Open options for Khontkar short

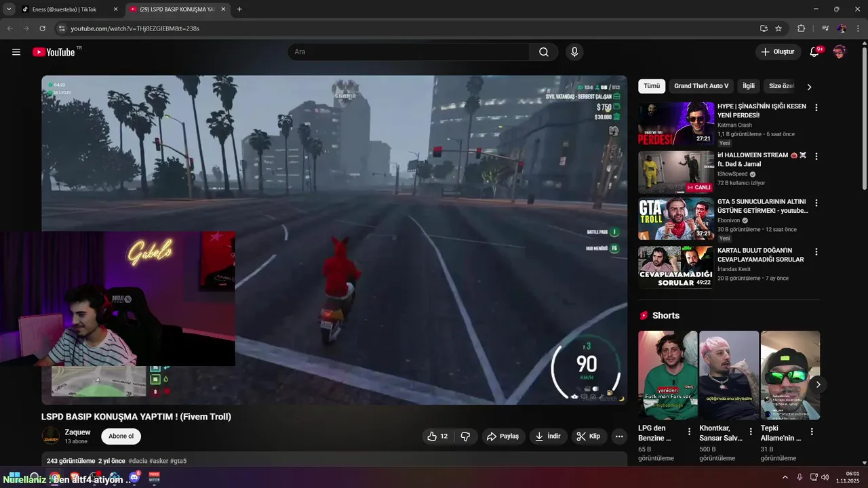click(751, 432)
